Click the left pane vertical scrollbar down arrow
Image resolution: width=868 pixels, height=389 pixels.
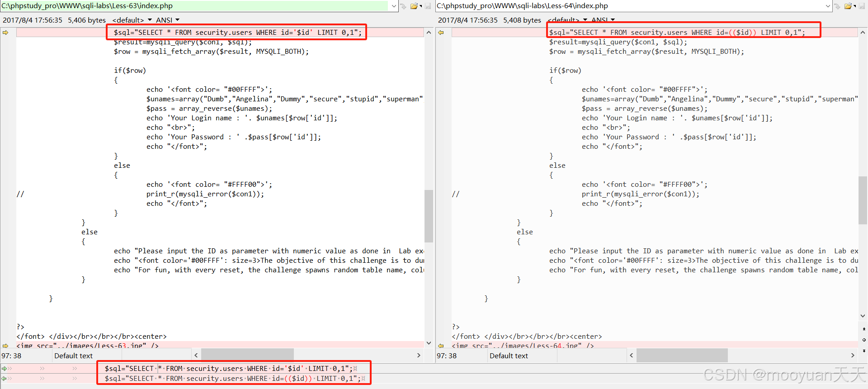[x=429, y=343]
